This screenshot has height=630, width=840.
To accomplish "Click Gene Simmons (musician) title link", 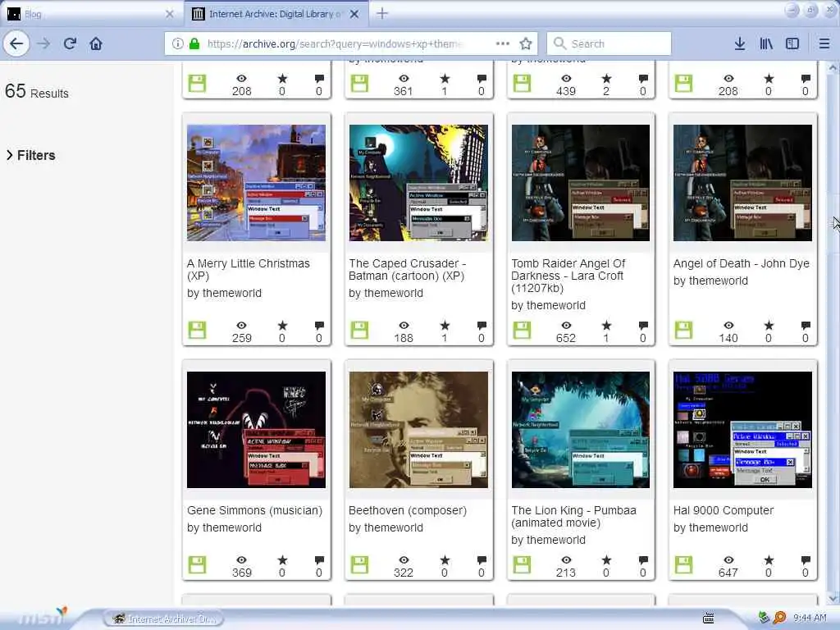I will point(254,510).
